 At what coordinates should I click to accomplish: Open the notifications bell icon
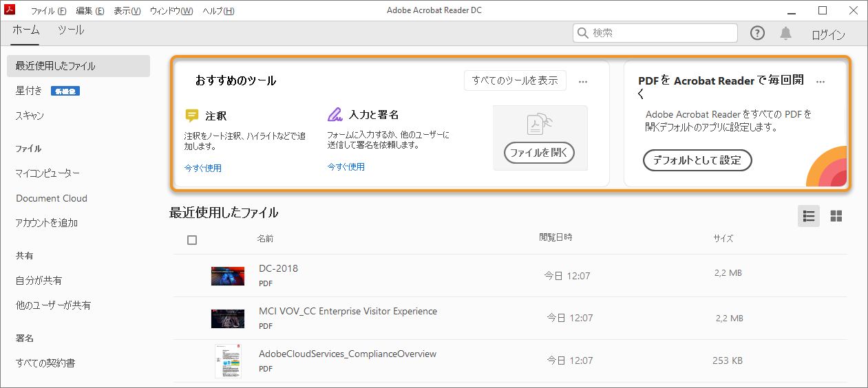pos(785,33)
